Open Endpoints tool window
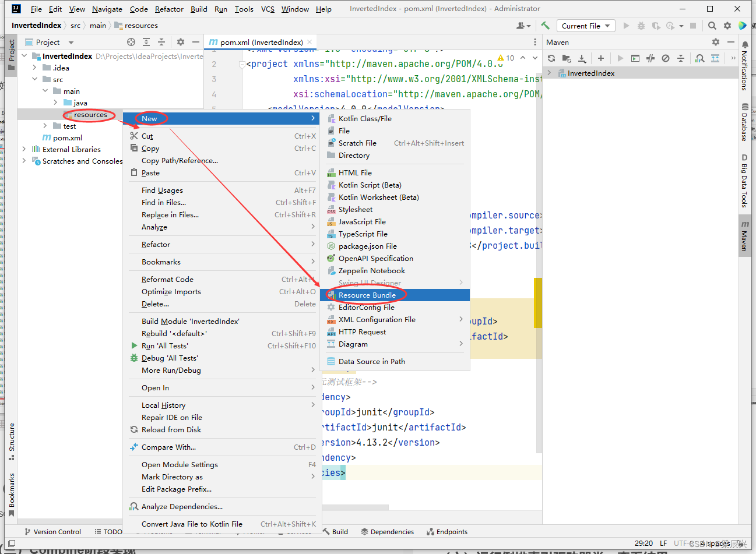Image resolution: width=756 pixels, height=554 pixels. [x=447, y=531]
